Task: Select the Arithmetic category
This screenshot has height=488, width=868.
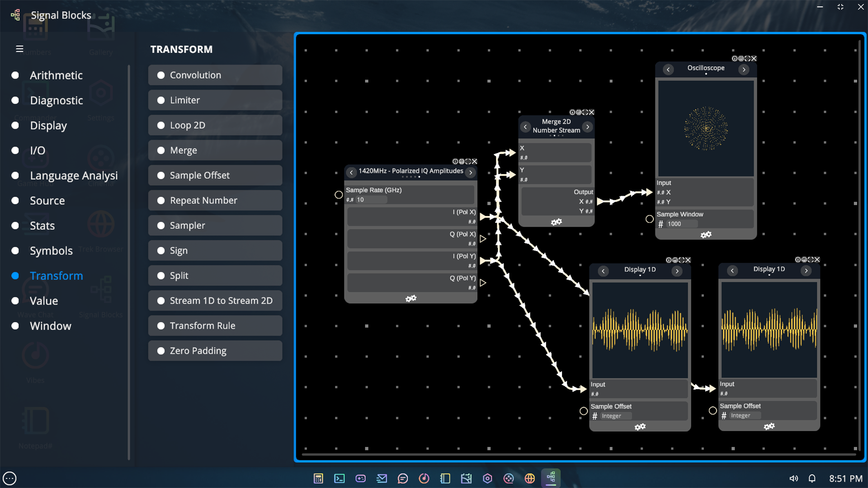Action: click(x=56, y=75)
